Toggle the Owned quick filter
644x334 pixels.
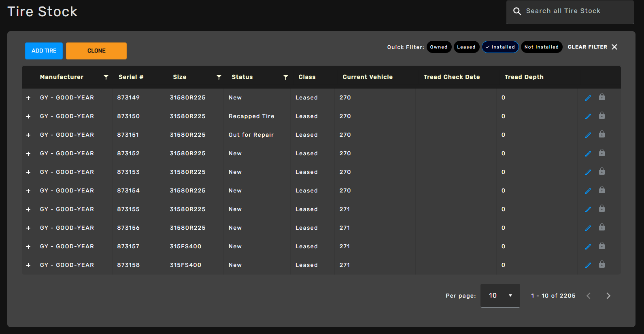pyautogui.click(x=438, y=47)
